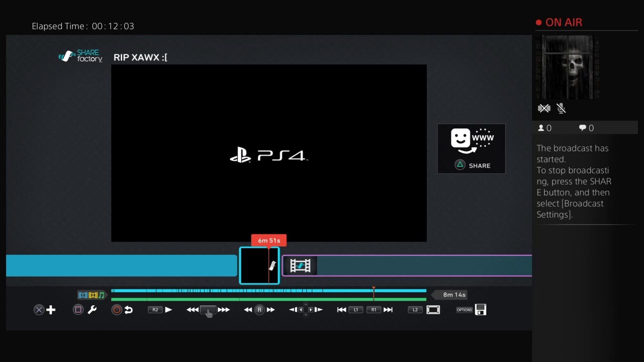The height and width of the screenshot is (362, 644).
Task: Click the R2 button label
Action: (155, 310)
